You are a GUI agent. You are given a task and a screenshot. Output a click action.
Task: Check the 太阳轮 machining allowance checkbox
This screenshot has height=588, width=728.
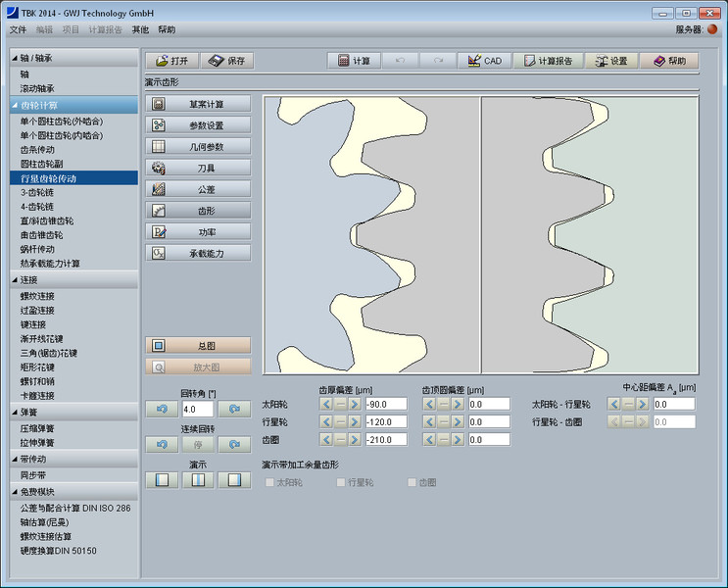[x=269, y=482]
